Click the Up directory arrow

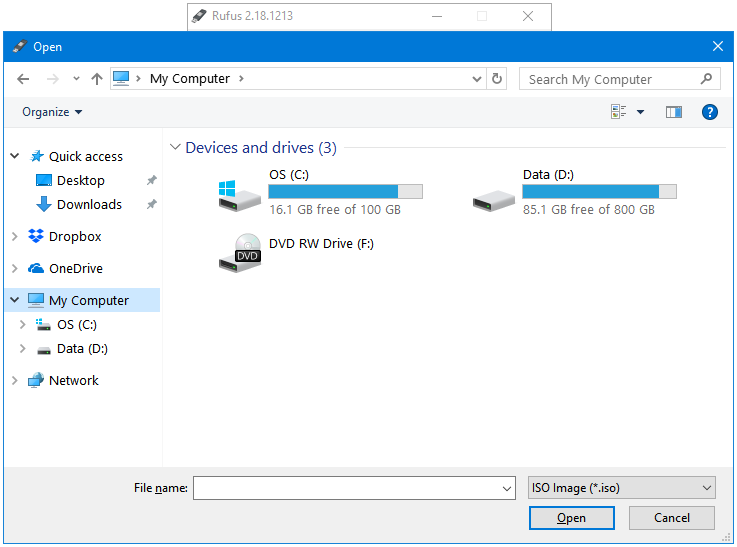(x=97, y=79)
